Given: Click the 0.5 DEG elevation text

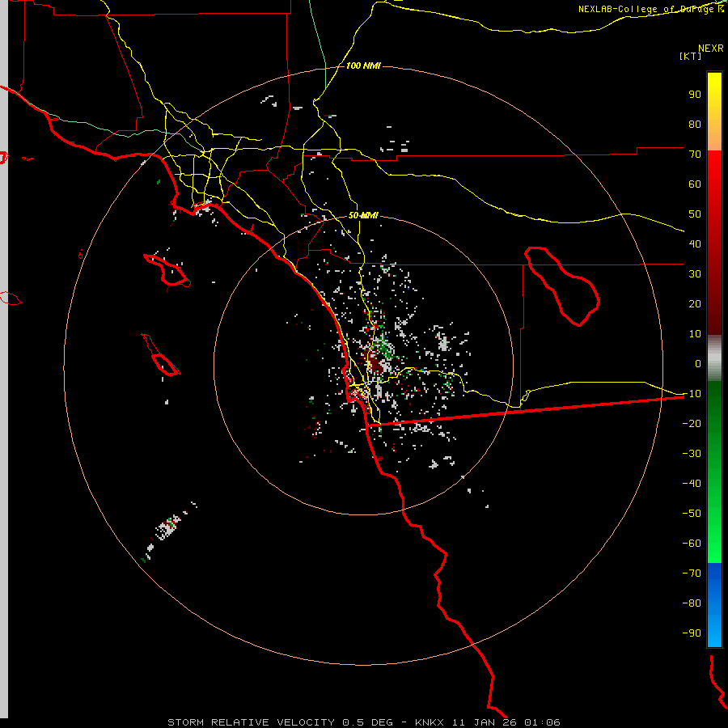Looking at the screenshot, I should 367,722.
